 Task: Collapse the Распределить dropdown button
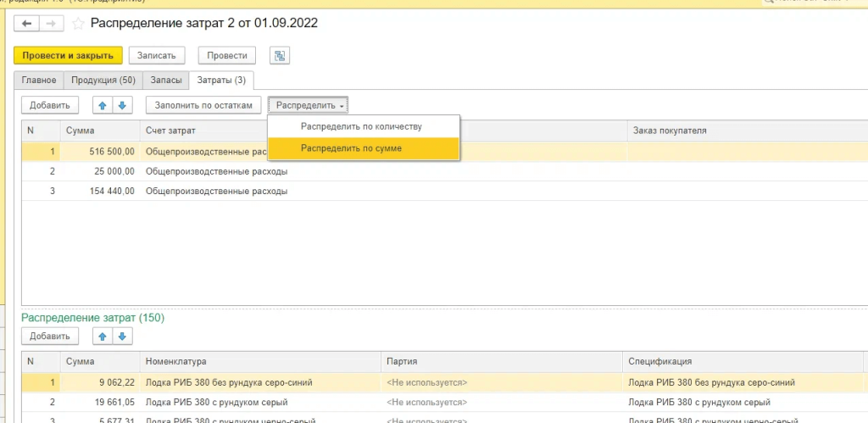pos(309,105)
